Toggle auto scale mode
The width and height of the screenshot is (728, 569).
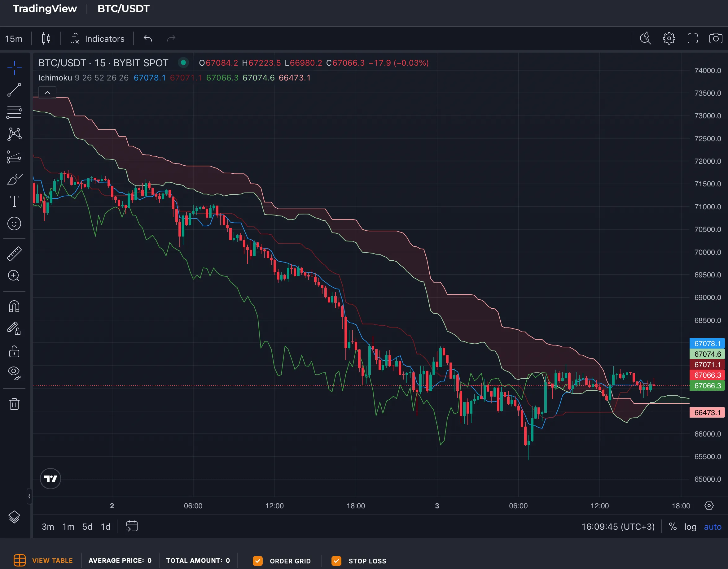pos(713,527)
